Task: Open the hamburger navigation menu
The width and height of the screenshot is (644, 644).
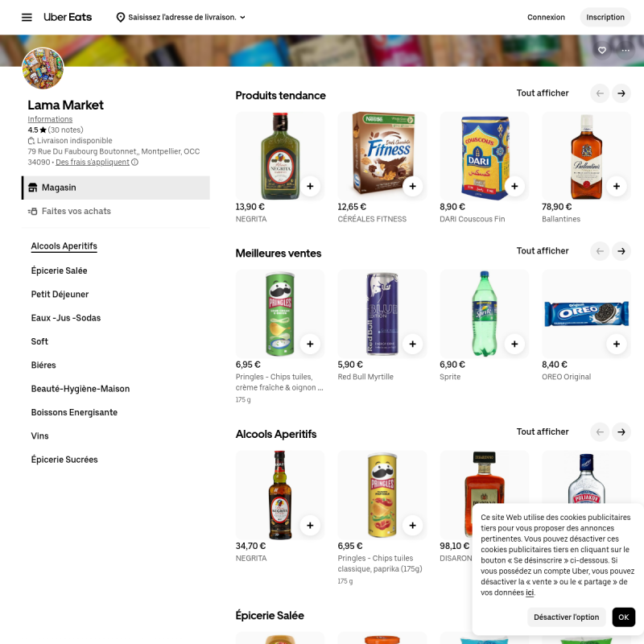Action: [27, 17]
